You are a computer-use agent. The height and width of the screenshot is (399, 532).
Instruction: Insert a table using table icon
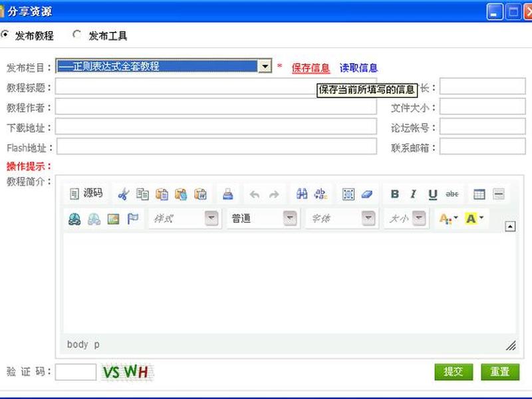click(479, 194)
